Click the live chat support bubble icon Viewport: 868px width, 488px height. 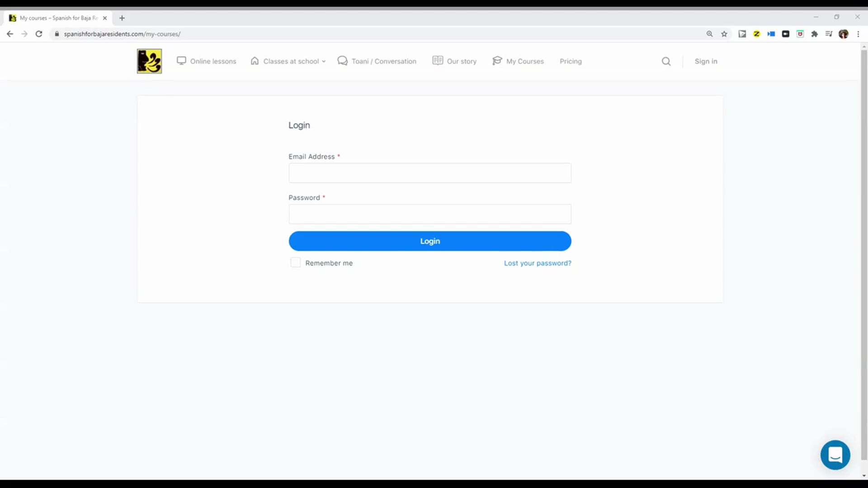pyautogui.click(x=835, y=455)
